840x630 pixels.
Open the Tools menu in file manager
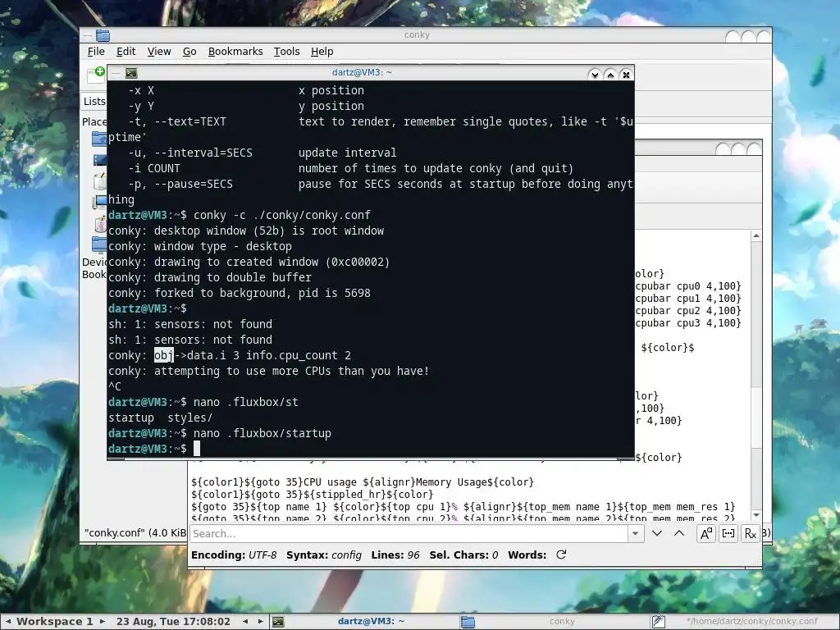tap(286, 52)
